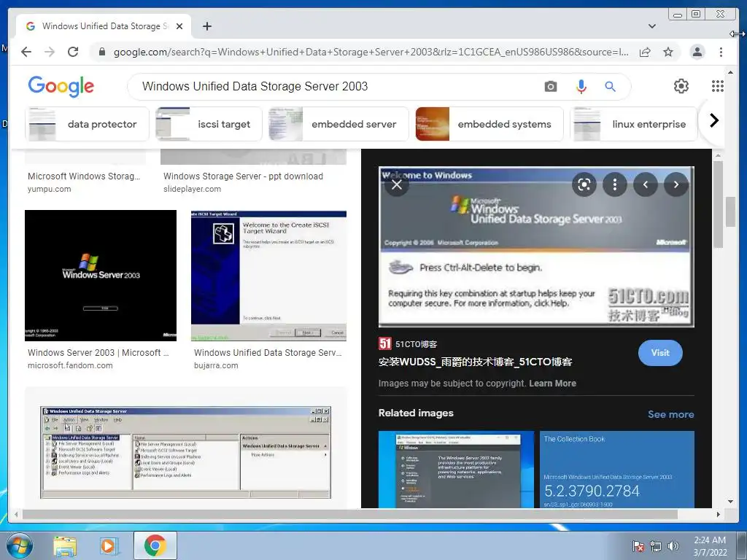Select the "data protector" filter chip
The width and height of the screenshot is (747, 560).
point(87,124)
